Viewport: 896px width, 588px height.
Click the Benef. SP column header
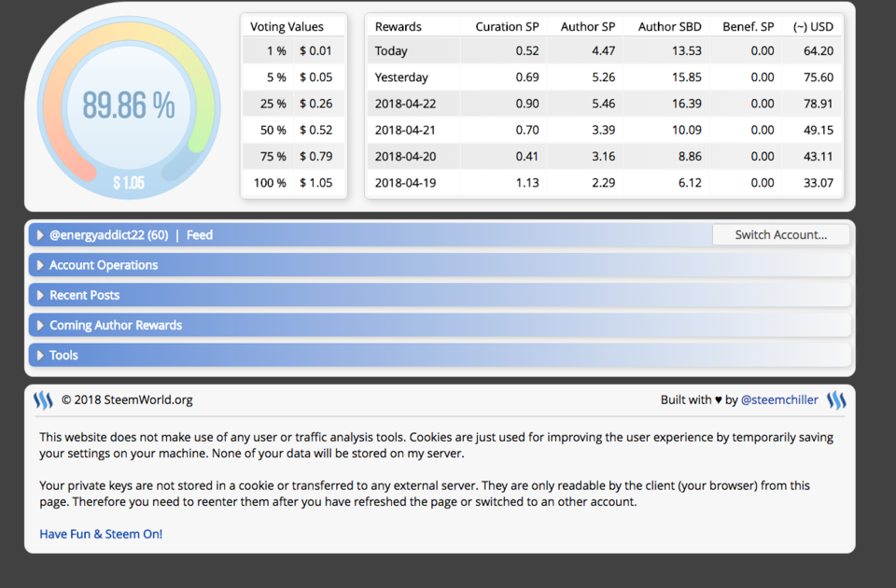coord(748,26)
